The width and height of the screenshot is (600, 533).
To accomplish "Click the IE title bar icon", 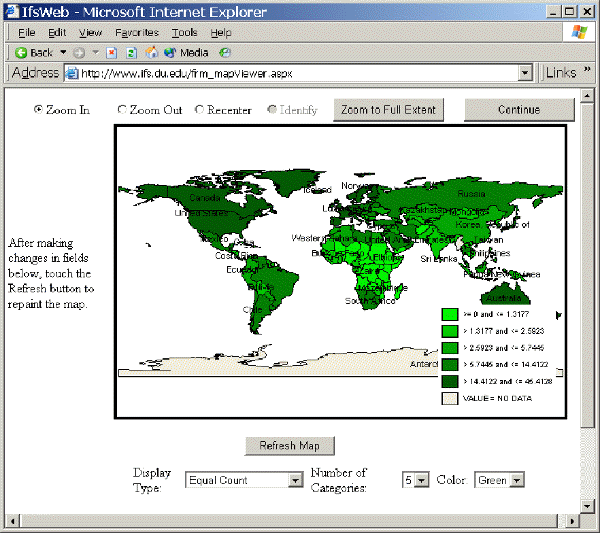I will 11,11.
